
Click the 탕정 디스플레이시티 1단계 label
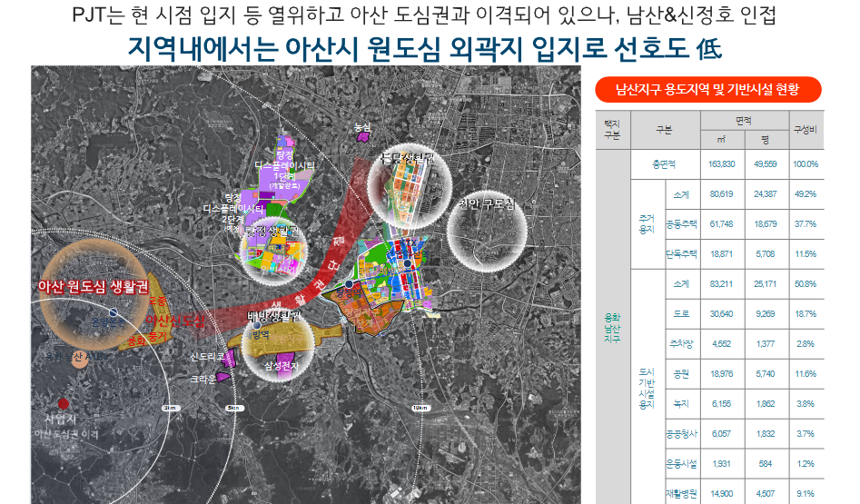point(284,170)
